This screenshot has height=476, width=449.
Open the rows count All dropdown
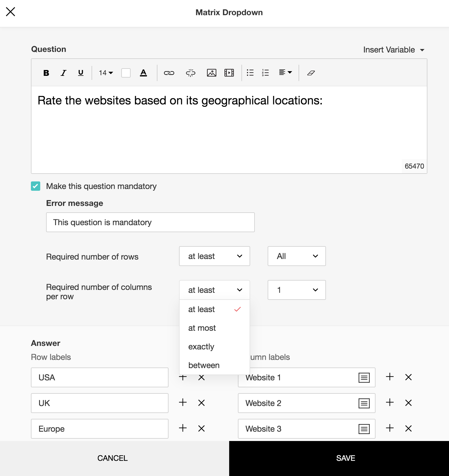click(x=297, y=256)
